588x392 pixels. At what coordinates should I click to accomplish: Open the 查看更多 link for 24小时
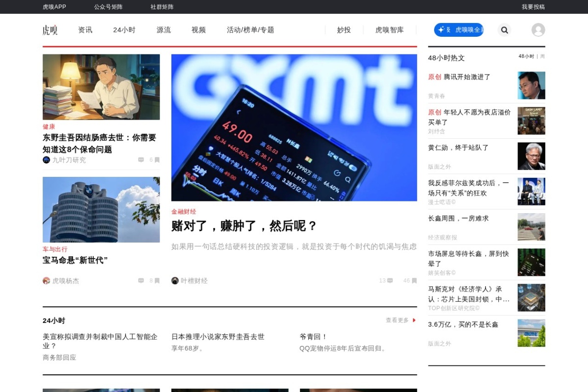397,320
